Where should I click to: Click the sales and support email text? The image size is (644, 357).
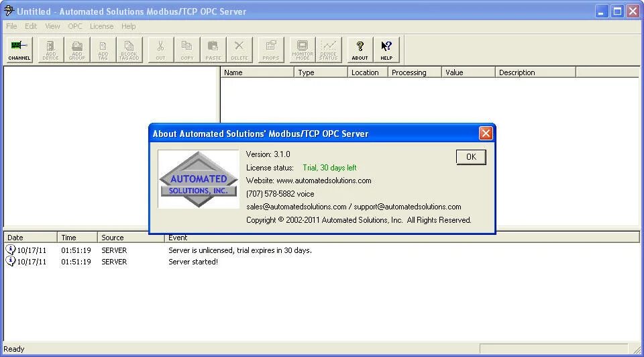[x=354, y=207]
